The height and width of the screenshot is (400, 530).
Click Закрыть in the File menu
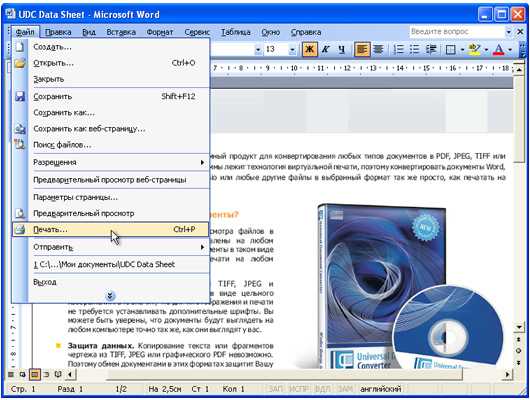tap(111, 79)
